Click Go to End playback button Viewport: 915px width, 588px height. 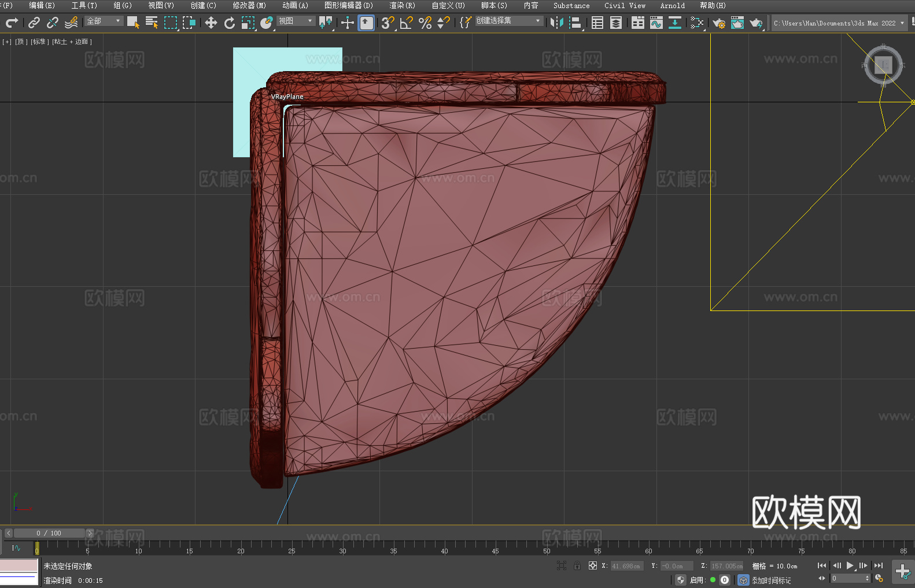click(879, 565)
